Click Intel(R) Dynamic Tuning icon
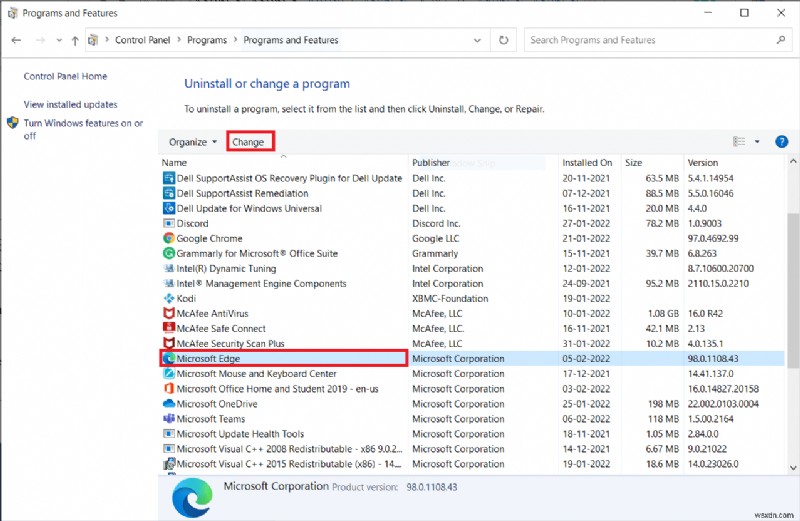Viewport: 800px width, 521px height. coord(169,268)
